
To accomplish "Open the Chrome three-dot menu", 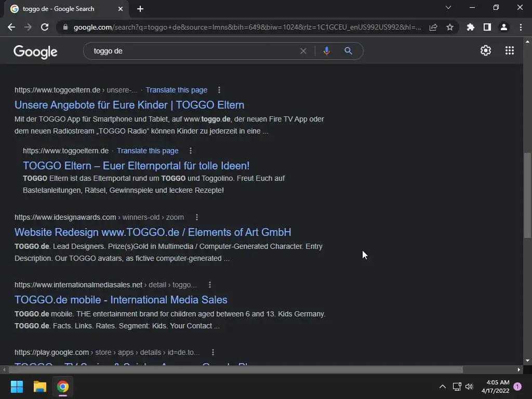I will [x=521, y=27].
